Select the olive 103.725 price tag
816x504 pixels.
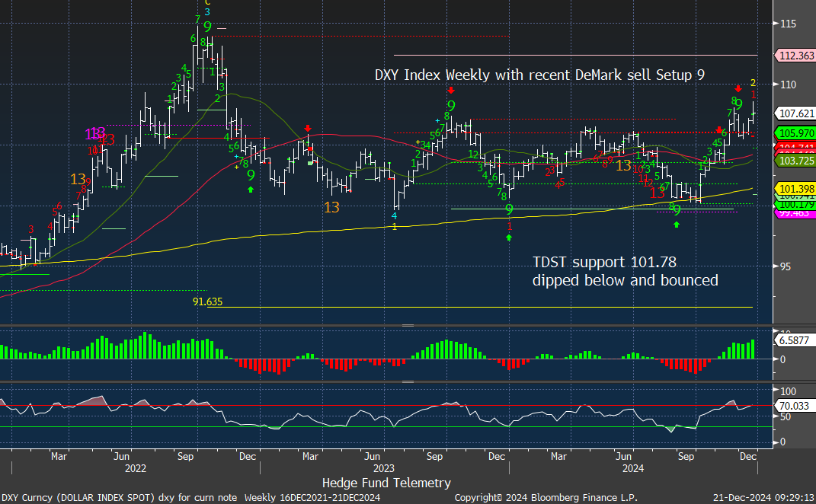pyautogui.click(x=795, y=161)
